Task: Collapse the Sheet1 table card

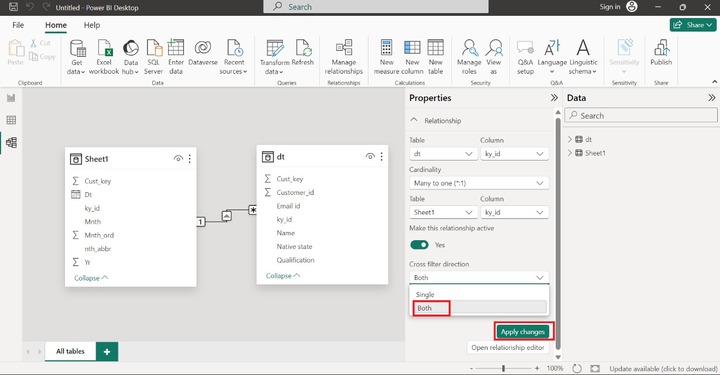Action: tap(91, 278)
